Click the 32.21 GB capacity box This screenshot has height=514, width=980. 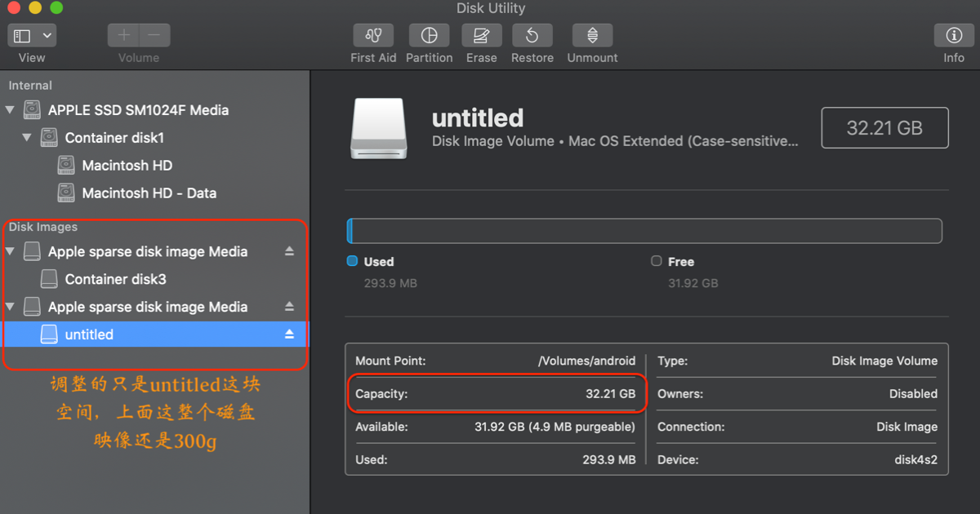tap(884, 128)
